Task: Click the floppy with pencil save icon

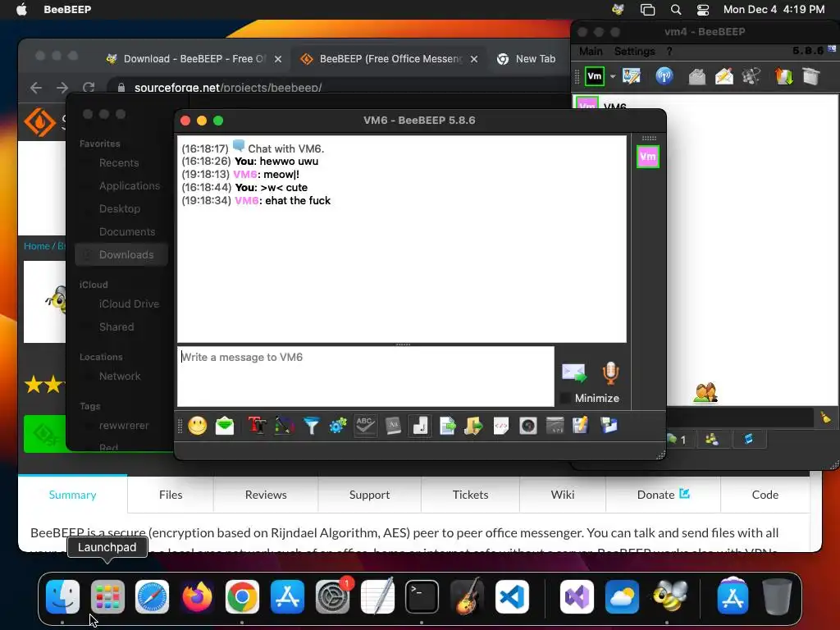Action: [x=581, y=426]
